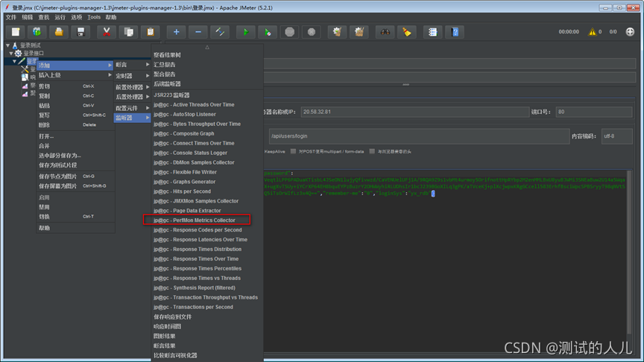Open the 选项 menu

(x=76, y=17)
